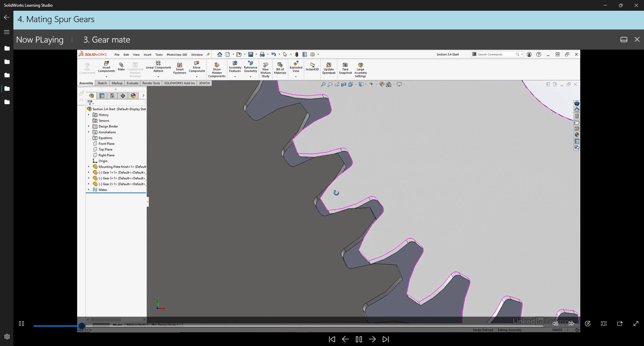Click the Smart Fasteners tool
The width and height of the screenshot is (644, 346).
tap(179, 67)
